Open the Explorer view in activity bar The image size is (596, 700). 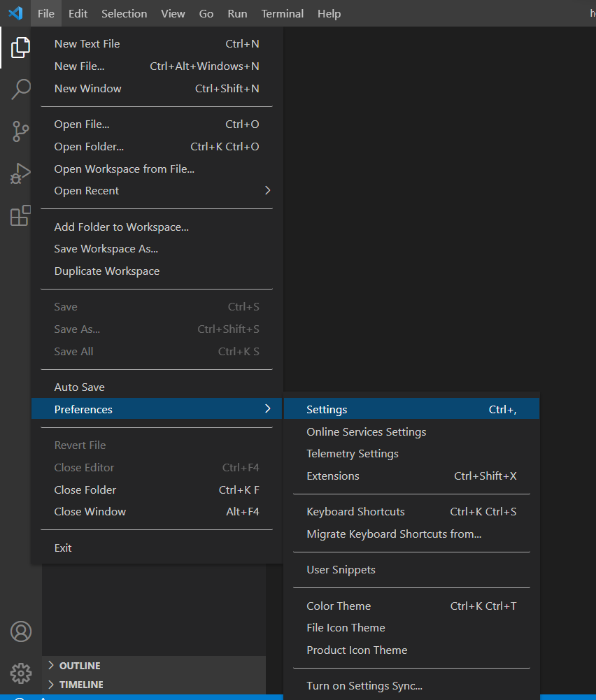20,48
